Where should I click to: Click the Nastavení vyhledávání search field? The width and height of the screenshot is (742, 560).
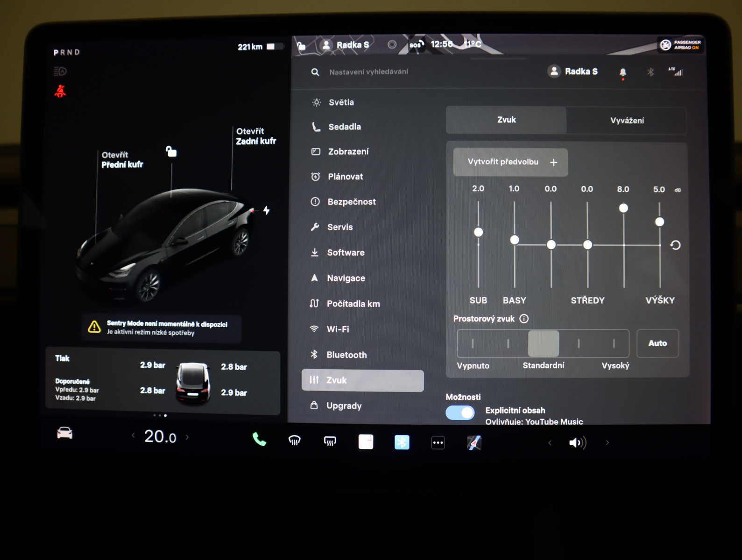[368, 72]
